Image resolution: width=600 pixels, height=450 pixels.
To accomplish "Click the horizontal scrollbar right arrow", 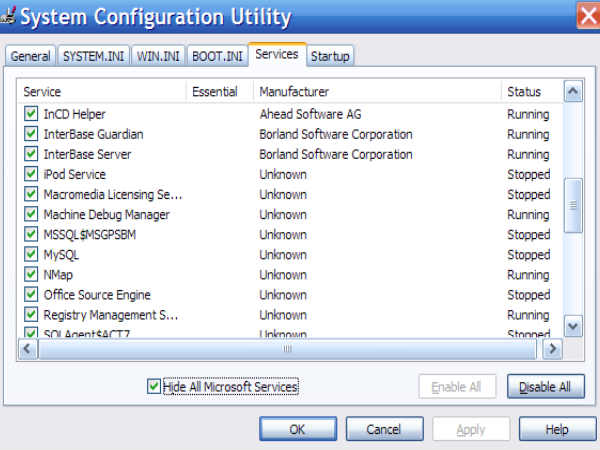I will point(551,349).
